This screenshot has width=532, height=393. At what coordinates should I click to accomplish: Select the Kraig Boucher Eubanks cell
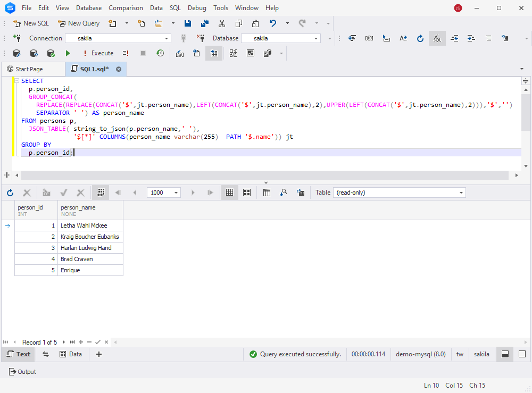90,237
